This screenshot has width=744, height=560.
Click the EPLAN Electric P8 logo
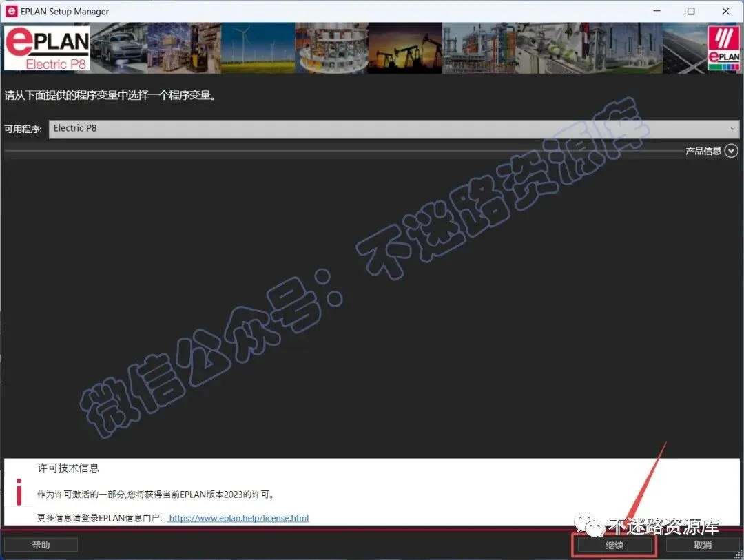(x=47, y=48)
